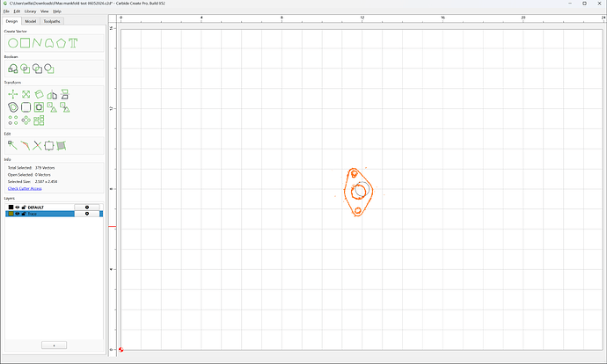
Task: Click the inlay/inside-offset square icon
Action: click(x=39, y=107)
